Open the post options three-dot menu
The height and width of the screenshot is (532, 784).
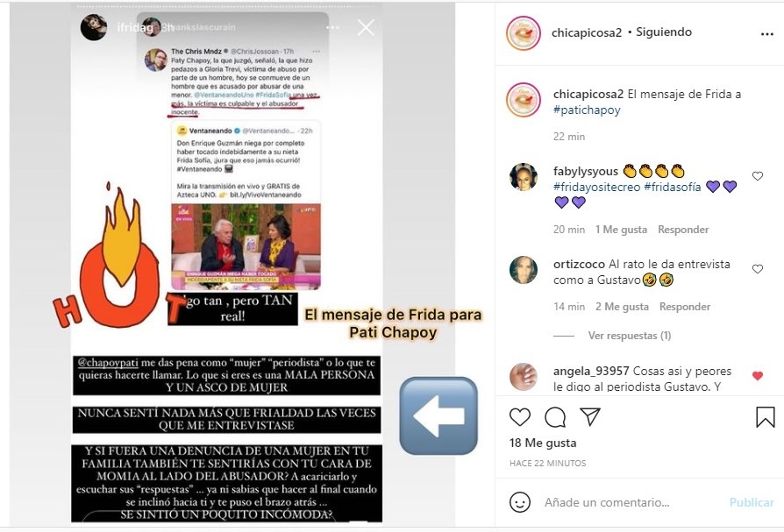[767, 34]
